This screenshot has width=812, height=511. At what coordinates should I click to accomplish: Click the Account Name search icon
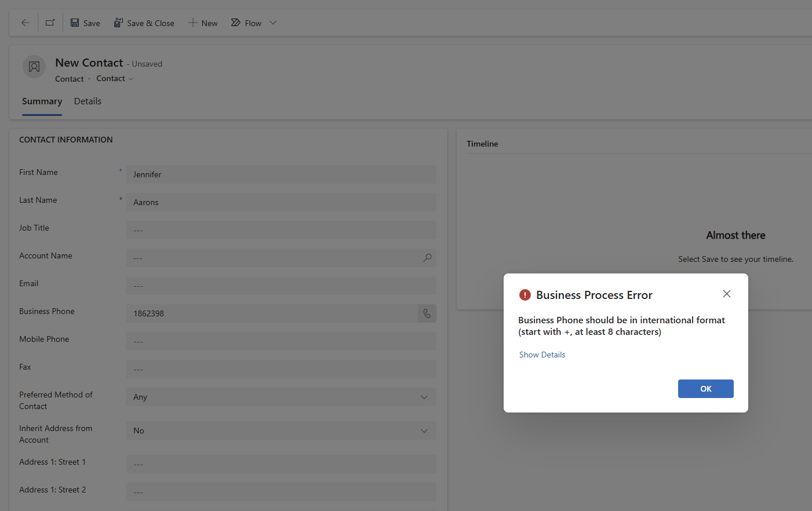coord(427,258)
